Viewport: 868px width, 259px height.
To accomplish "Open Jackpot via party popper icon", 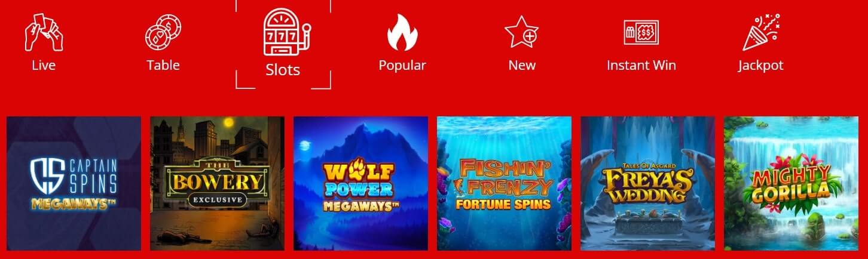I will pos(760,32).
